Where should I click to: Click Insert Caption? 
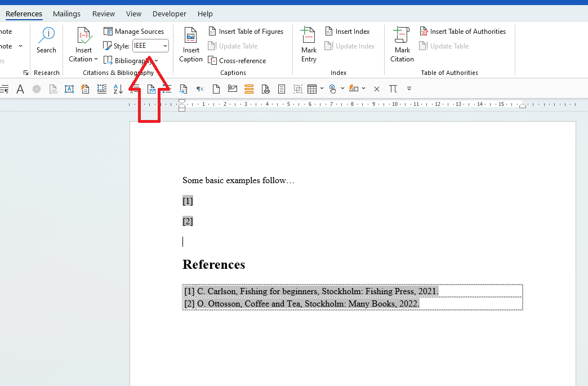tap(191, 45)
